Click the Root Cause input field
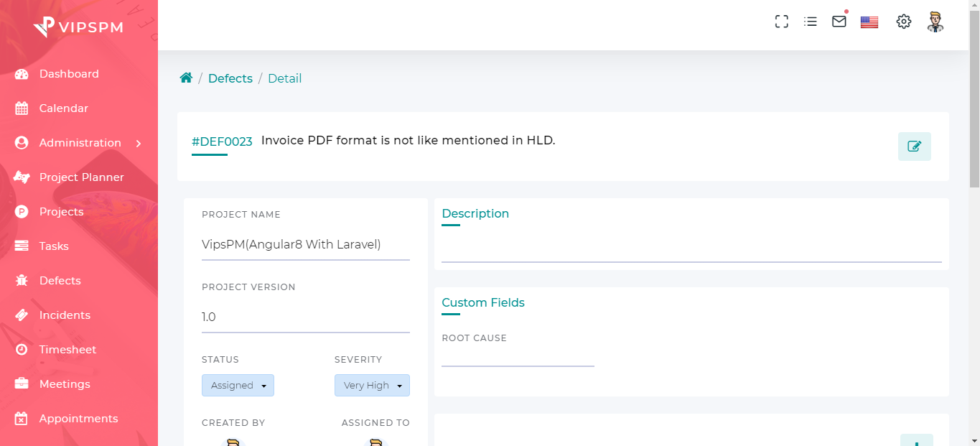Viewport: 980px width, 446px height. [x=518, y=361]
